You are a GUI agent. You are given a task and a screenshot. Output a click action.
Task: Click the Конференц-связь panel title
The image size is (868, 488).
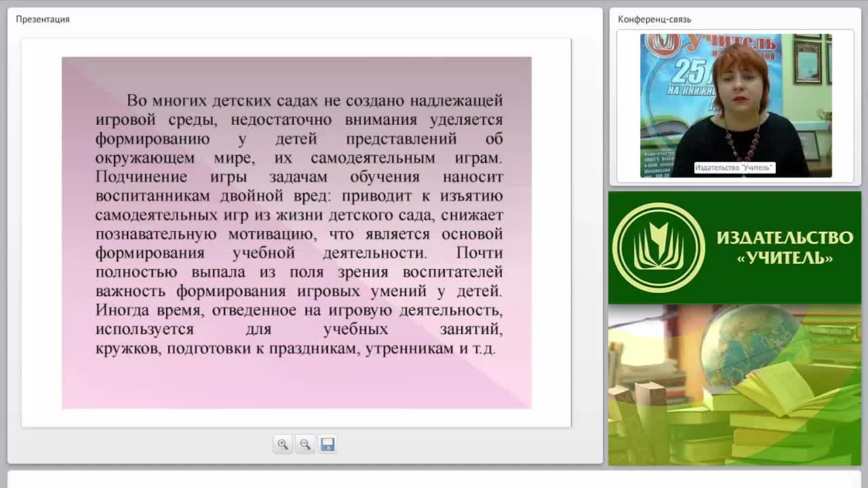(654, 19)
